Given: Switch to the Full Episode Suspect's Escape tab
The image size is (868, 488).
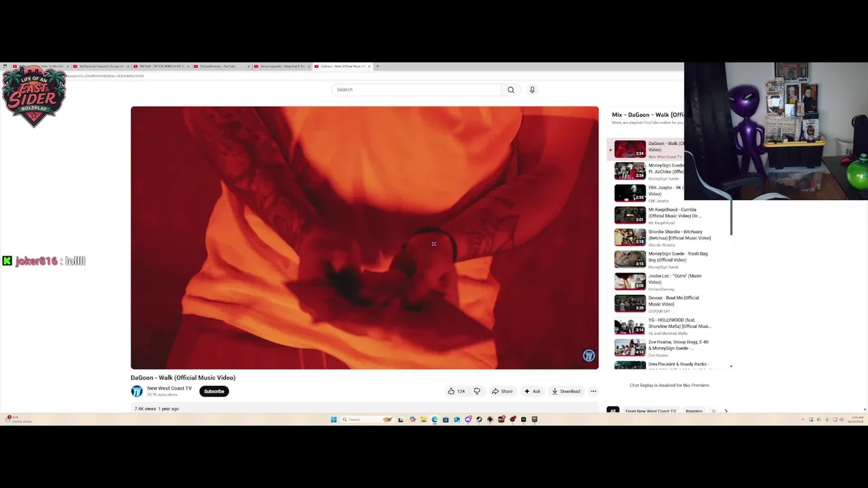Looking at the screenshot, I should click(x=100, y=66).
